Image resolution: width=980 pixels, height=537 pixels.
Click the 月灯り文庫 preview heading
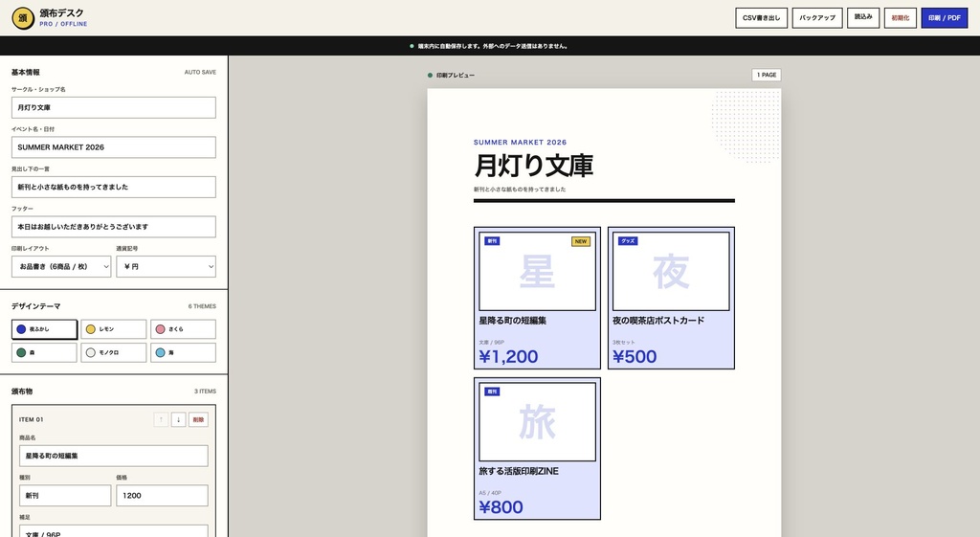(533, 166)
